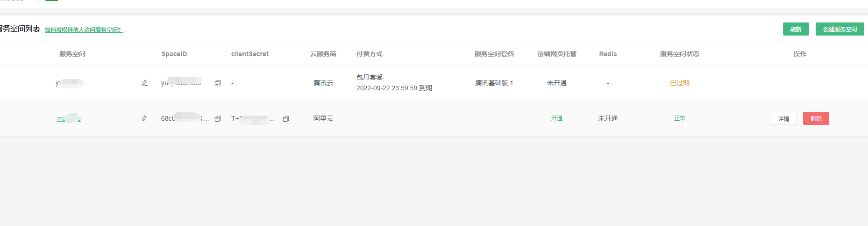Select the SpaceID column header
This screenshot has height=226, width=868.
point(174,54)
